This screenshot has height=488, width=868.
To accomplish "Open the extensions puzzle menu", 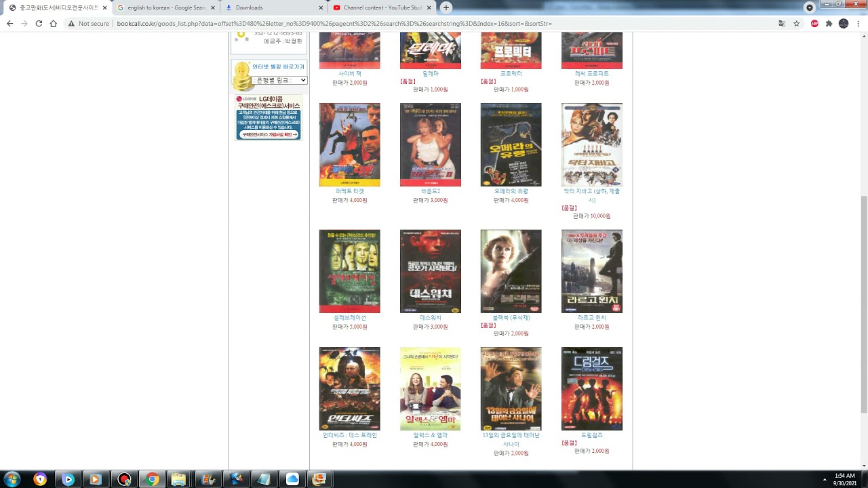I will tap(829, 23).
